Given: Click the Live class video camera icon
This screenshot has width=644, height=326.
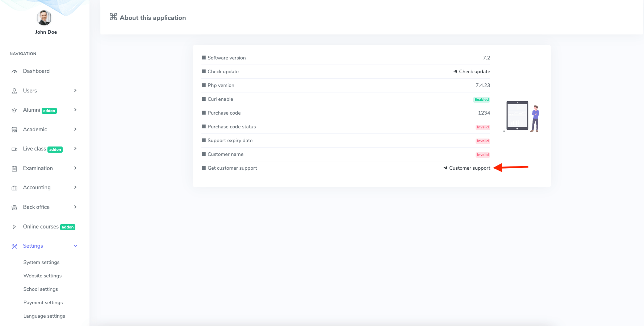Looking at the screenshot, I should pyautogui.click(x=14, y=149).
